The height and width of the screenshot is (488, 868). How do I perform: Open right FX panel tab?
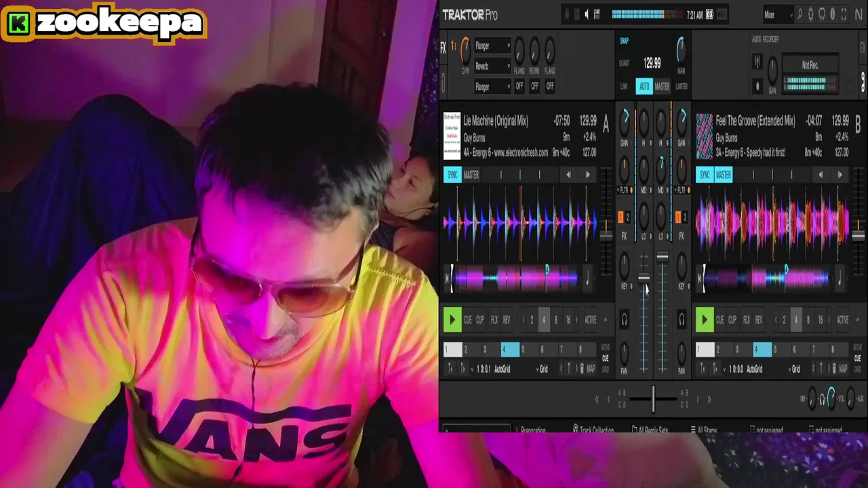pos(863,47)
